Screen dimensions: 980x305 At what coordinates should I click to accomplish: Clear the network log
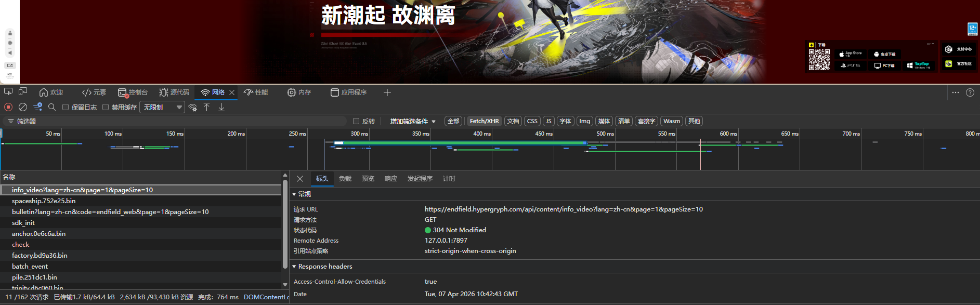[23, 107]
